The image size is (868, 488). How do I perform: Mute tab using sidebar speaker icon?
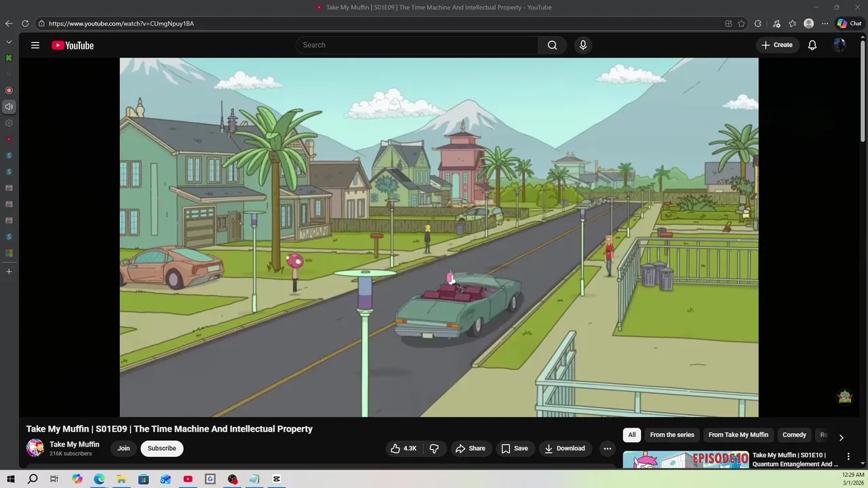pyautogui.click(x=9, y=106)
